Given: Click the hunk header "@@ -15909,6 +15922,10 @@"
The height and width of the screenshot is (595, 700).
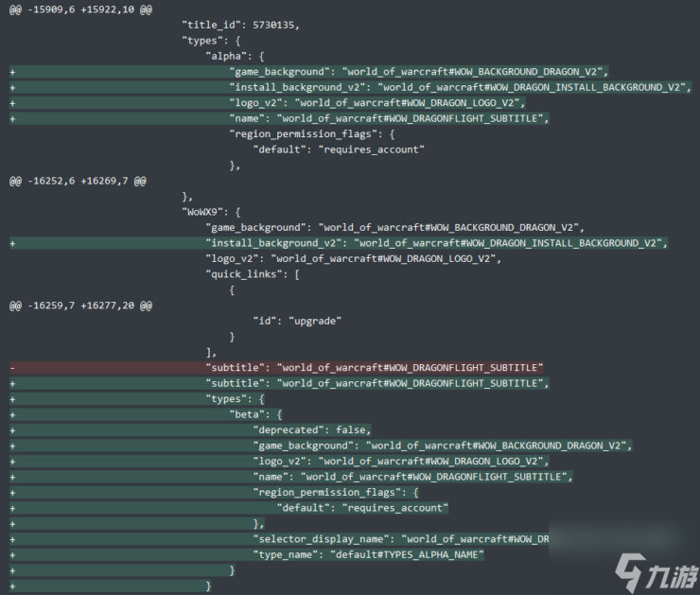Looking at the screenshot, I should coord(80,9).
